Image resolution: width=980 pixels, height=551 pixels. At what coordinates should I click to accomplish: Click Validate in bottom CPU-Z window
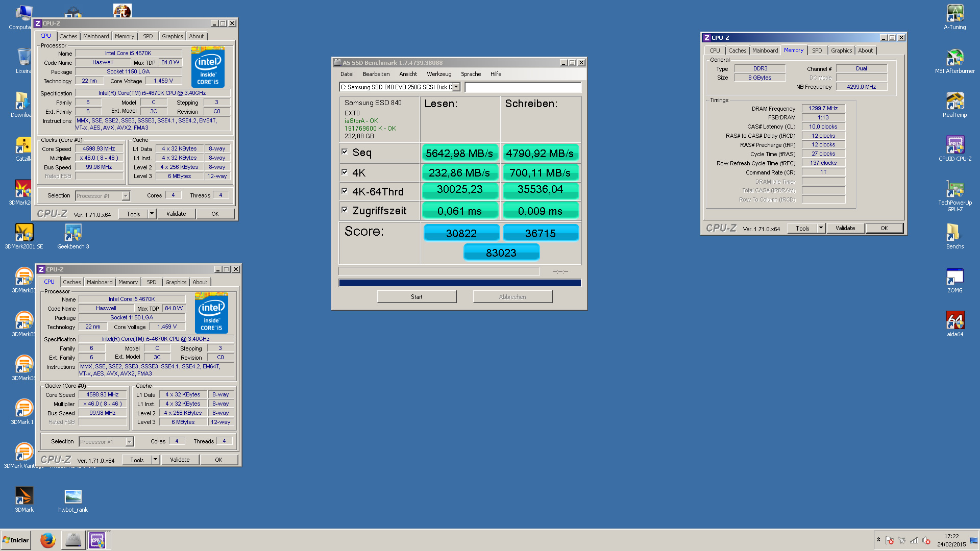point(180,460)
